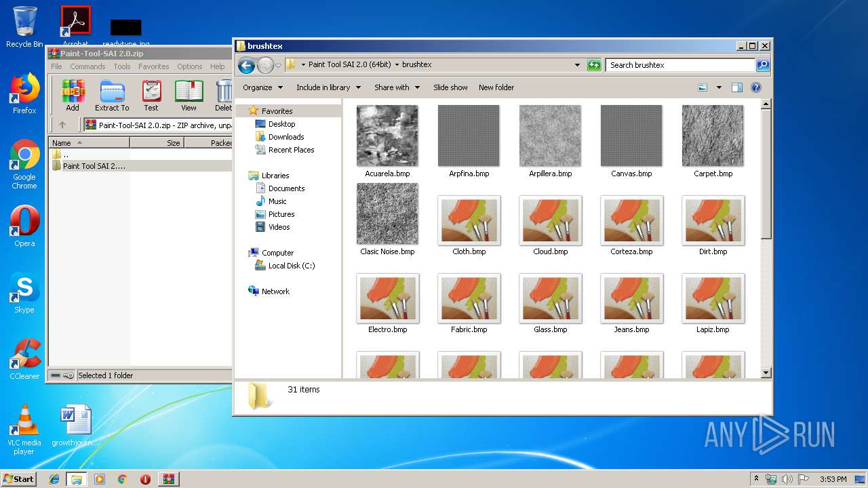Select Documents under Libraries
The width and height of the screenshot is (868, 488).
click(x=286, y=188)
